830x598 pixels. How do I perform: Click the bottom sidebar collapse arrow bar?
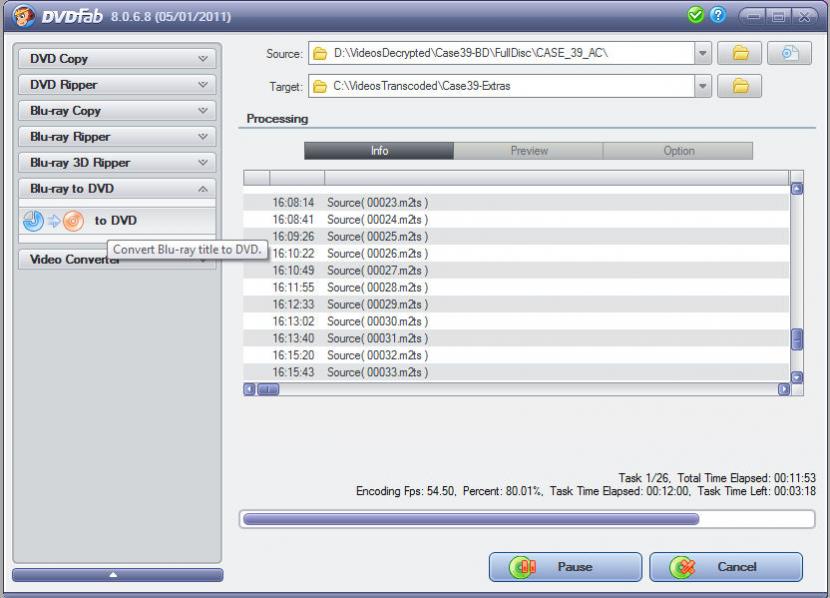118,575
